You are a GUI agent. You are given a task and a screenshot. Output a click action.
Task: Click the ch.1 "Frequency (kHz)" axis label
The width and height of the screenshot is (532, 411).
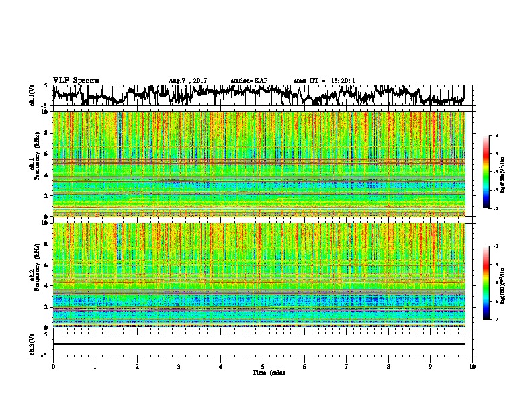click(37, 156)
